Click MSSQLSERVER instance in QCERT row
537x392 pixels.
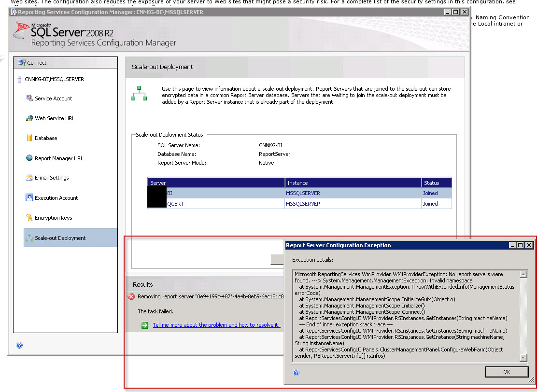pyautogui.click(x=303, y=204)
